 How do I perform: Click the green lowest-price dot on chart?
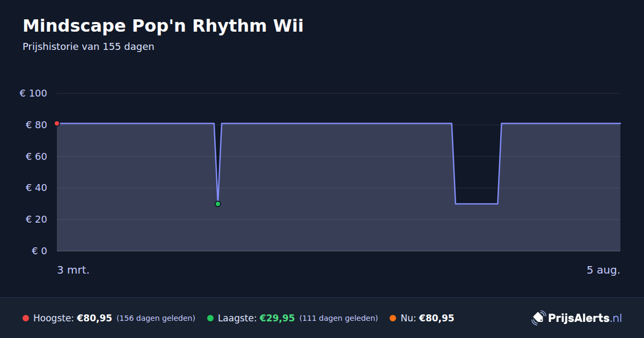click(218, 204)
